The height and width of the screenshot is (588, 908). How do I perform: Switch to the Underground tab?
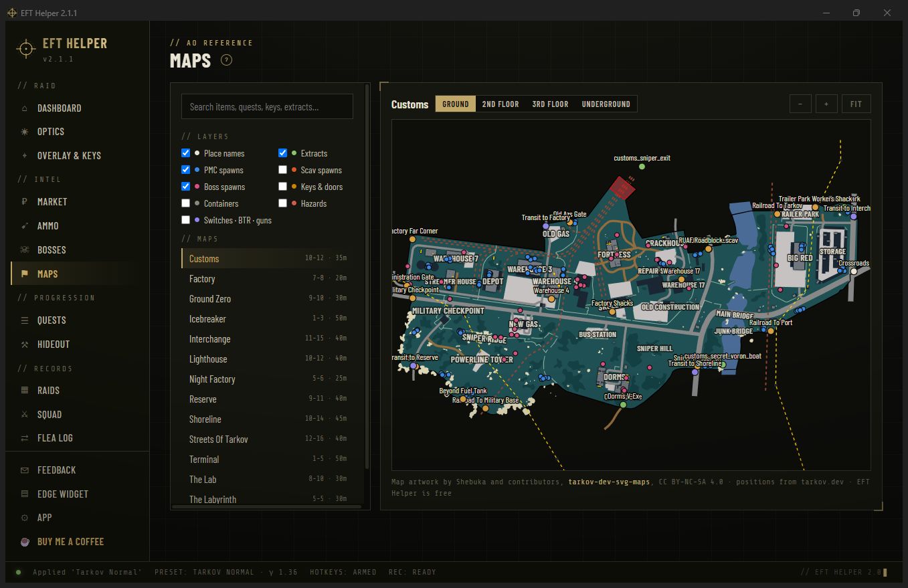[606, 104]
